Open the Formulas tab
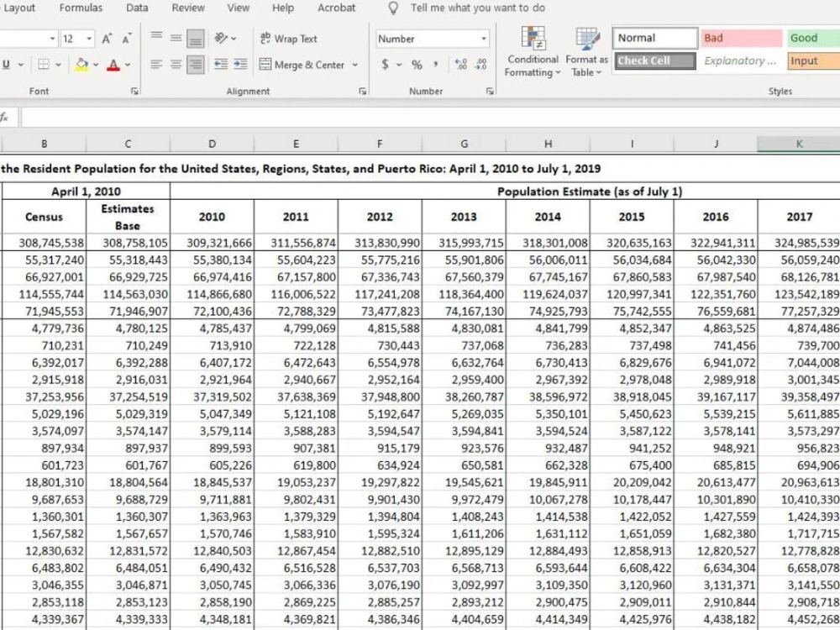 tap(81, 8)
